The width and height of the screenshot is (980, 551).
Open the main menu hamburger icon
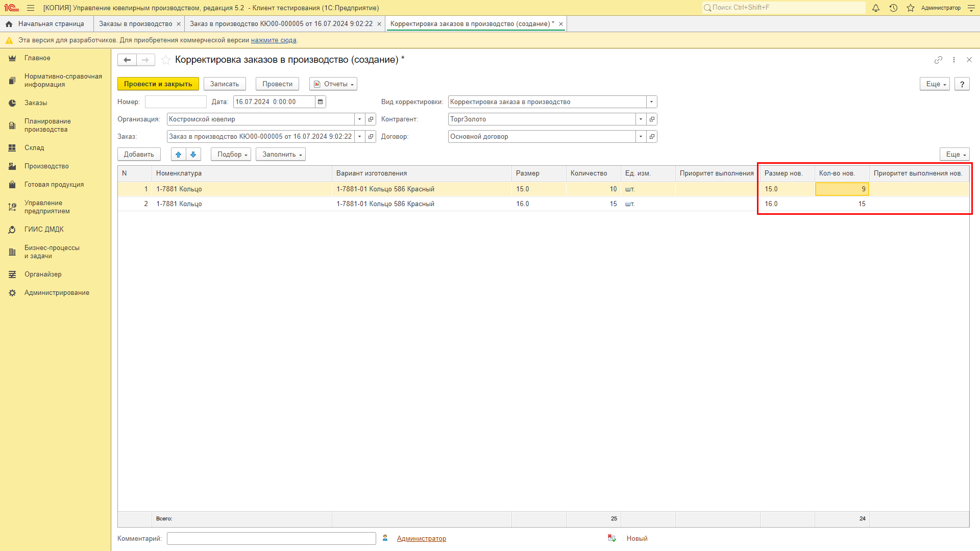[x=31, y=8]
